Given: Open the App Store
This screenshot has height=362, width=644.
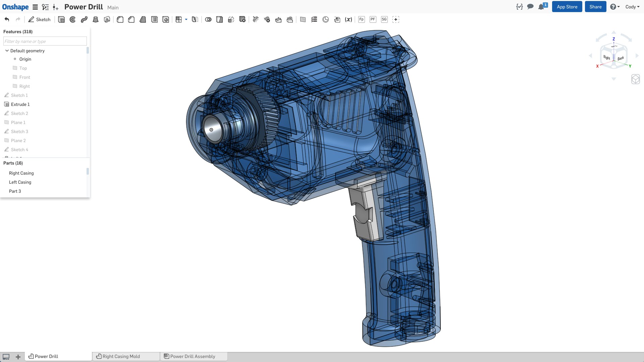Looking at the screenshot, I should click(567, 6).
